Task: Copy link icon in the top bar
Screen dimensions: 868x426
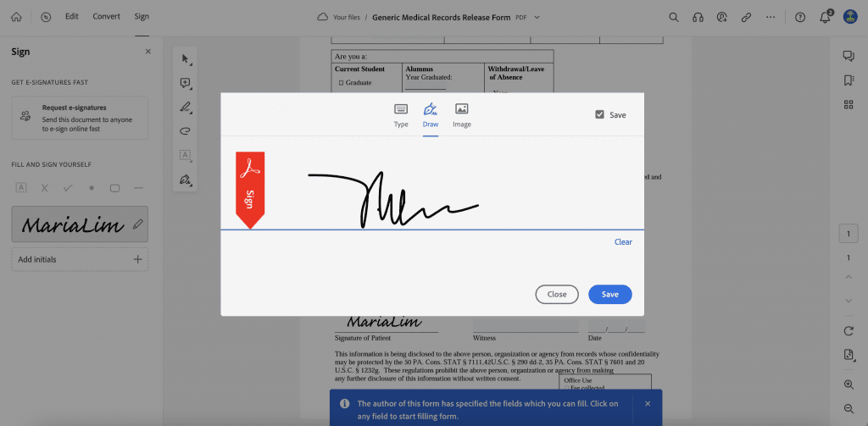Action: coord(746,17)
